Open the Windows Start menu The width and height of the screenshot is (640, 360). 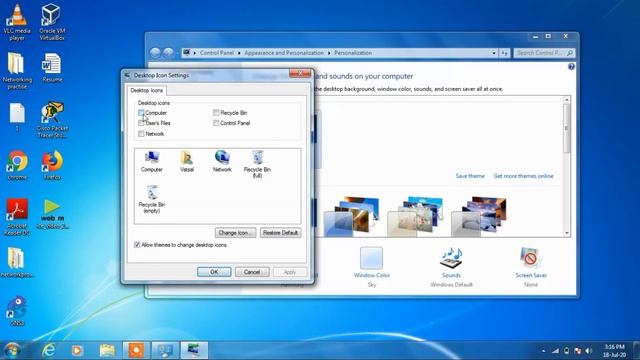12,350
